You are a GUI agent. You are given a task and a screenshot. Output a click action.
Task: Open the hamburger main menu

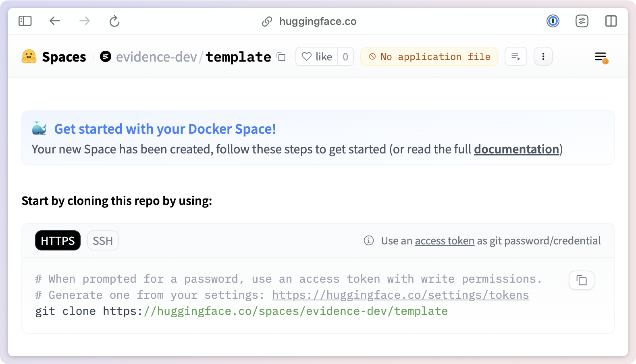[x=601, y=57]
